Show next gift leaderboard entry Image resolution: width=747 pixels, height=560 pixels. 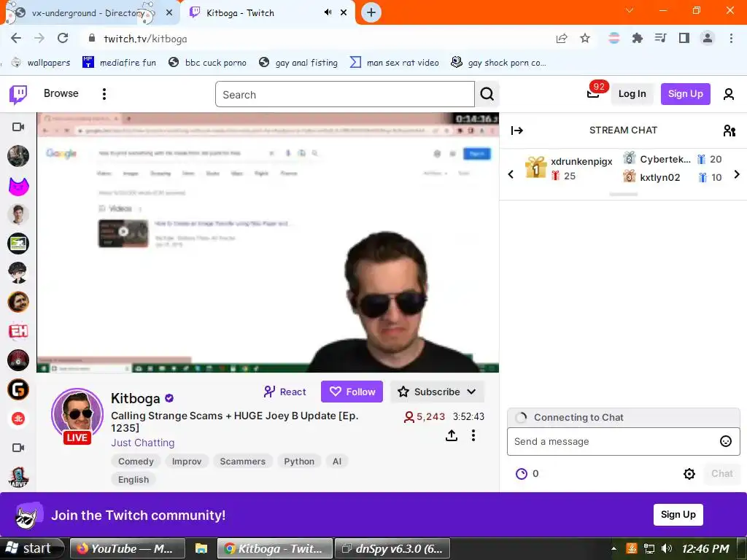[x=737, y=174]
